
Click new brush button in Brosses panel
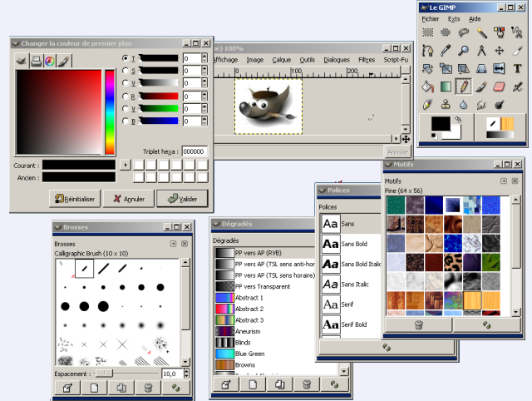[94, 388]
